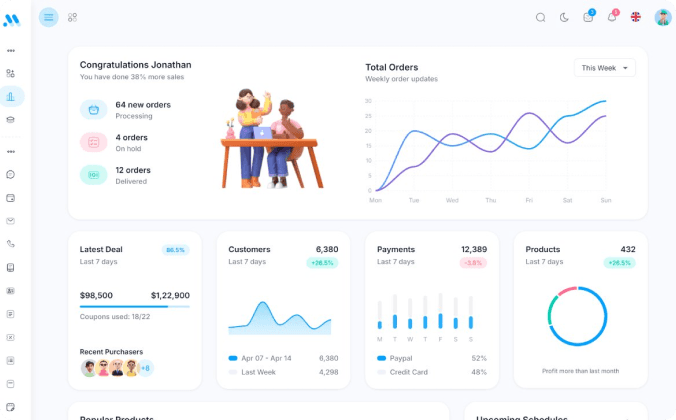
Task: Click 'Profit more than last month' text
Action: pyautogui.click(x=580, y=371)
